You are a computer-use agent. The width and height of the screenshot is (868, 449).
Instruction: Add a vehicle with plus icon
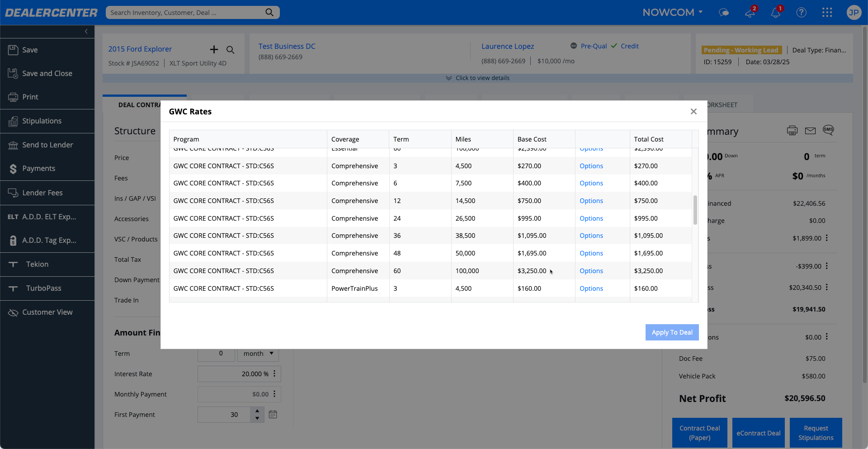click(214, 49)
